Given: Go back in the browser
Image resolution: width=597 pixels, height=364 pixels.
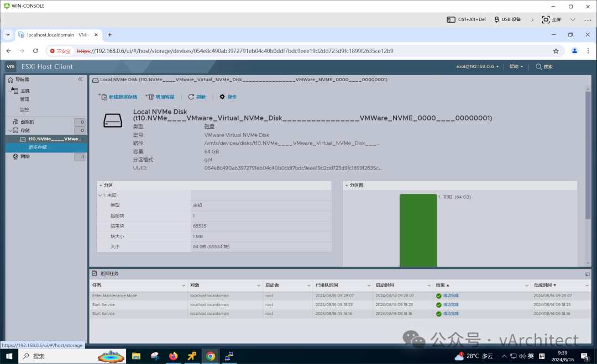Looking at the screenshot, I should click(9, 51).
